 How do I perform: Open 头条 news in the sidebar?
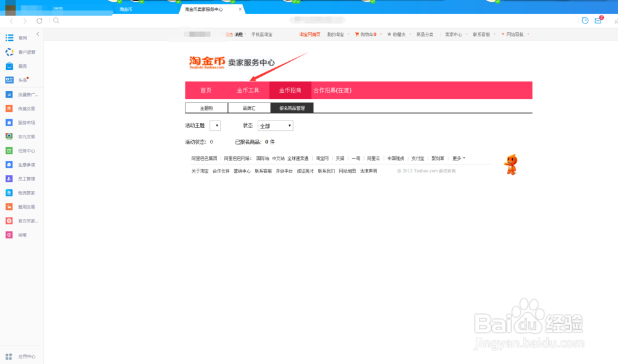(17, 80)
